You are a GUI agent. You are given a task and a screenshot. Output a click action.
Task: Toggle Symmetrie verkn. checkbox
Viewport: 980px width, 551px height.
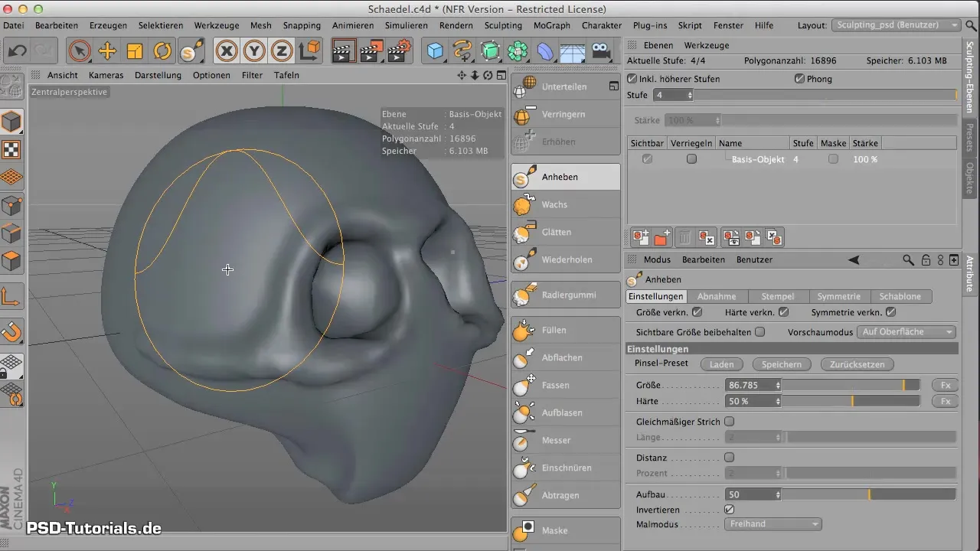(890, 312)
